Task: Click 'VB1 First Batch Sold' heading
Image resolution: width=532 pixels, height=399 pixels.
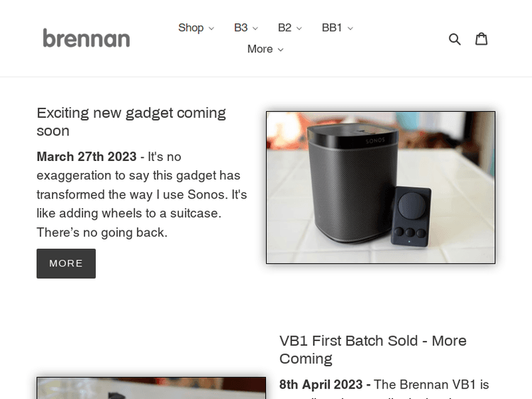Action: pyautogui.click(x=373, y=349)
